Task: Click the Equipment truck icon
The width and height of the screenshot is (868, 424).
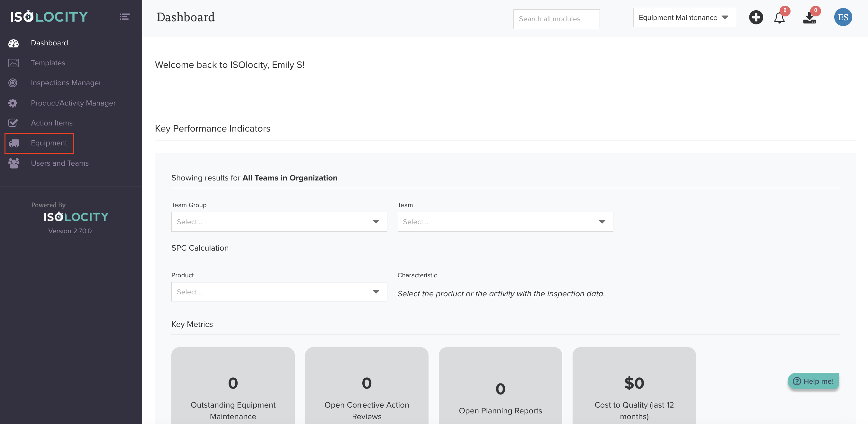Action: (x=14, y=143)
